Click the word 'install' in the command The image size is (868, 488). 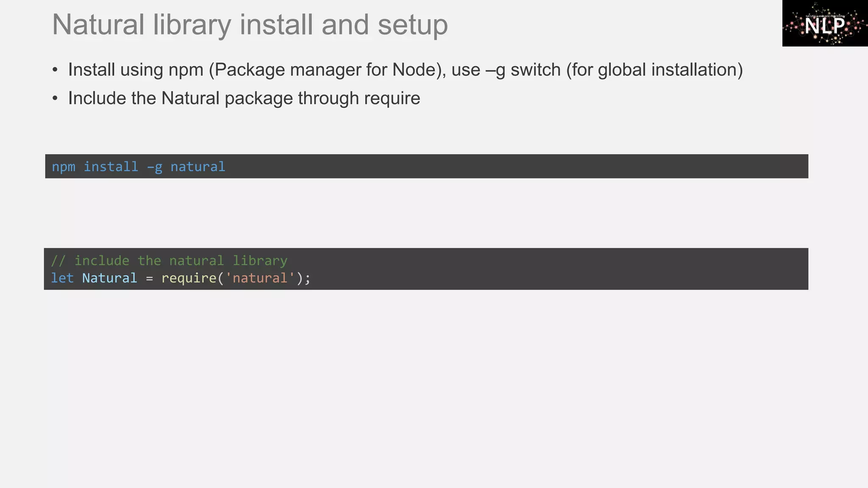[111, 167]
